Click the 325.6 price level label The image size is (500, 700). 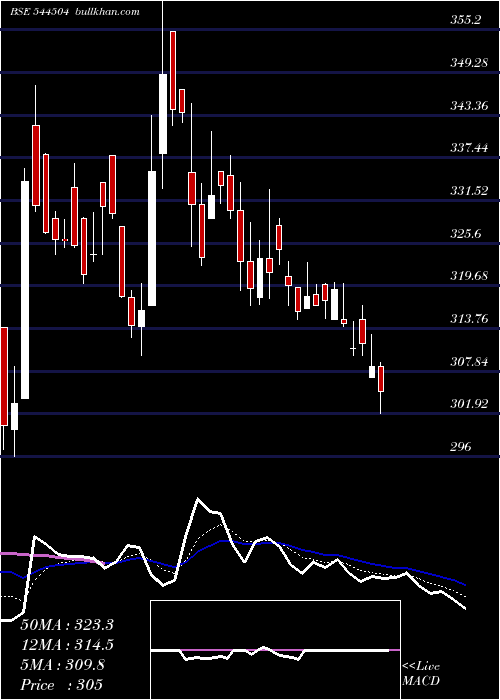[x=466, y=233]
